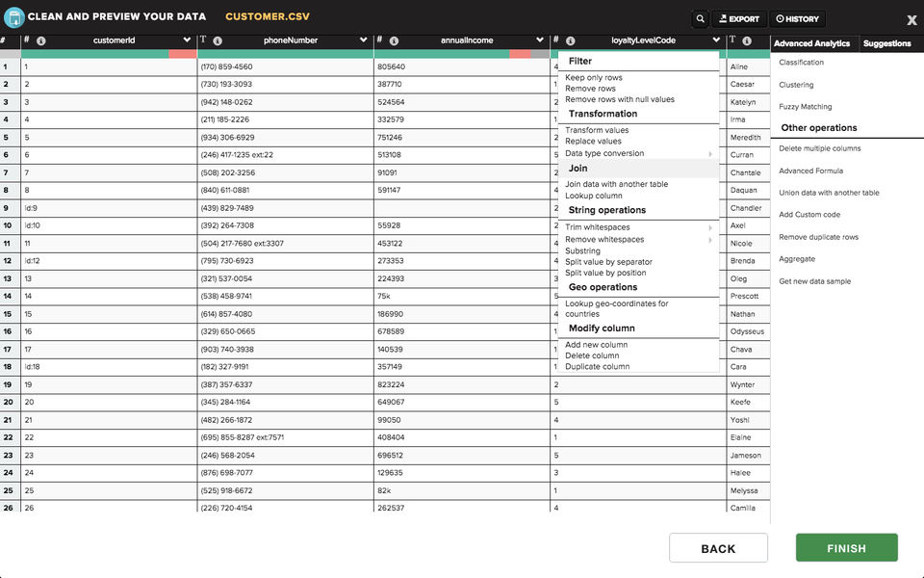Image resolution: width=924 pixels, height=578 pixels.
Task: Open info icon for customerId column
Action: [x=41, y=40]
